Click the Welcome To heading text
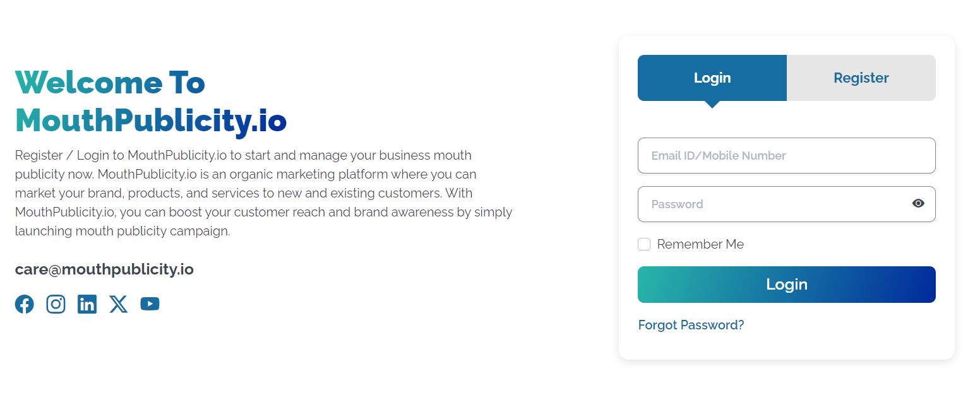The width and height of the screenshot is (980, 395). pos(110,82)
